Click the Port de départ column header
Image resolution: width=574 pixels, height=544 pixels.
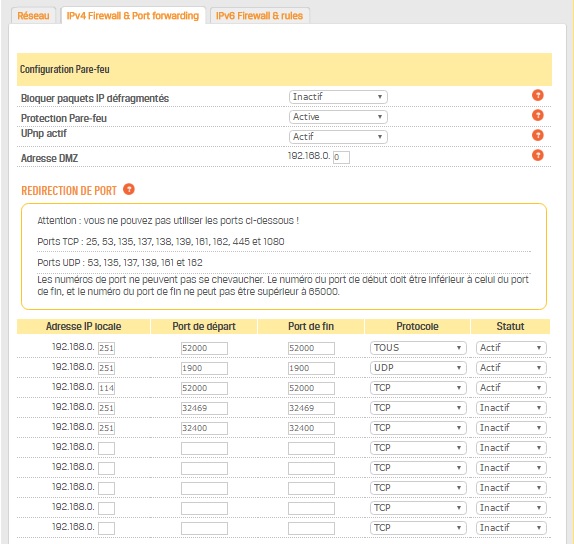click(204, 326)
